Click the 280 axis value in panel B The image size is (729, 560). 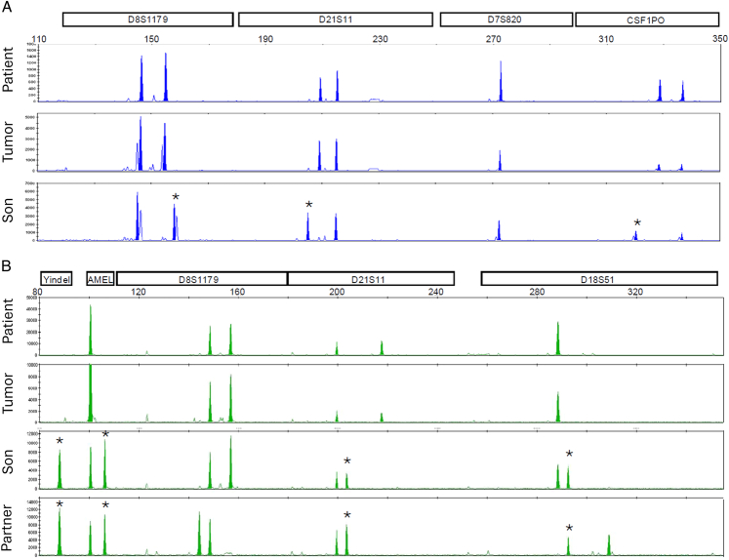[537, 292]
